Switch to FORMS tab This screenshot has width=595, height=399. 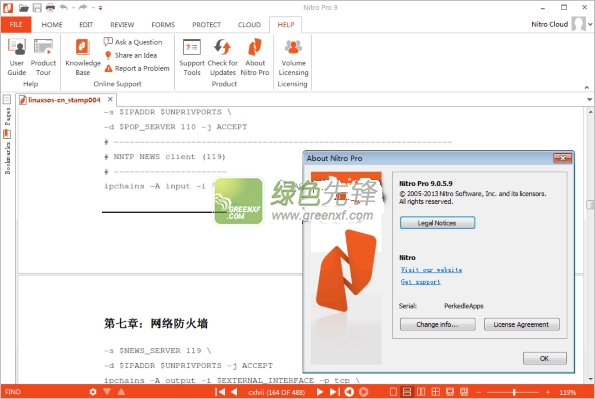(x=163, y=25)
